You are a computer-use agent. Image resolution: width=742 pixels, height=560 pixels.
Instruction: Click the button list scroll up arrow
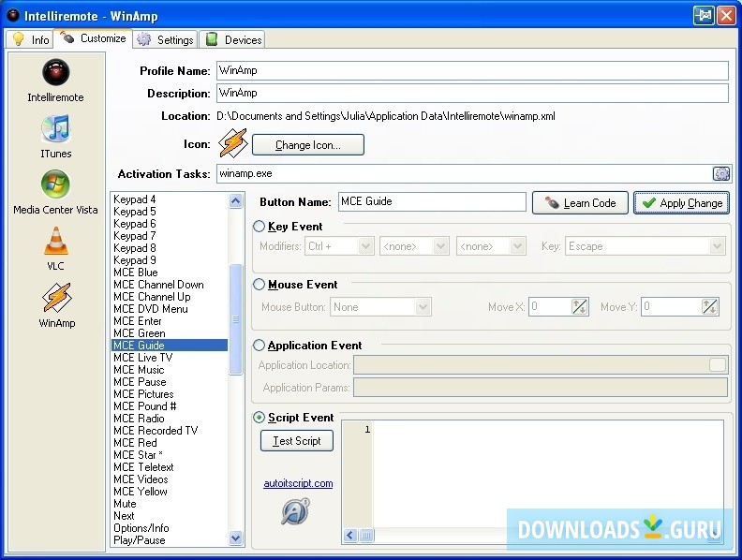pos(236,201)
